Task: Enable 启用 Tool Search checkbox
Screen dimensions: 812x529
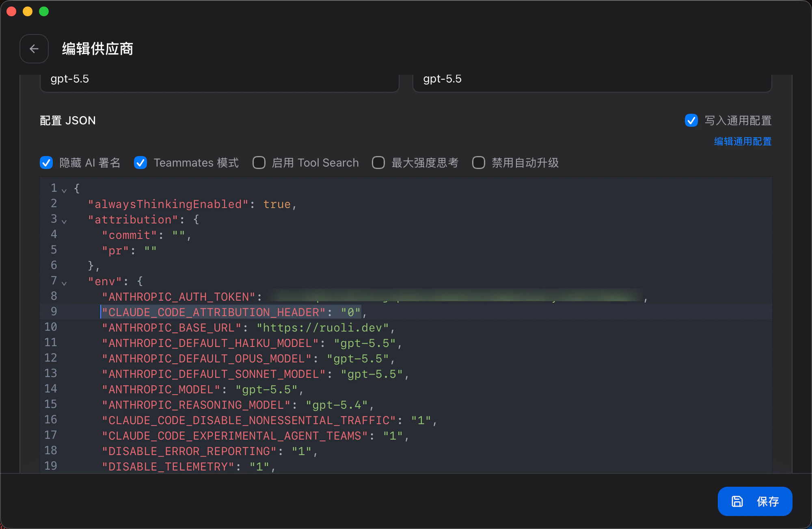Action: (259, 163)
